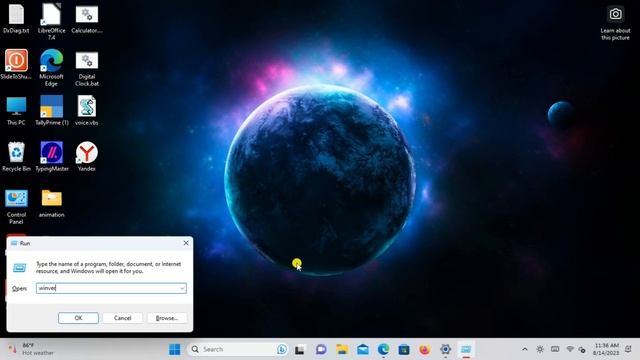This screenshot has width=640, height=360.
Task: Click Cancel in the Run dialog
Action: point(122,318)
